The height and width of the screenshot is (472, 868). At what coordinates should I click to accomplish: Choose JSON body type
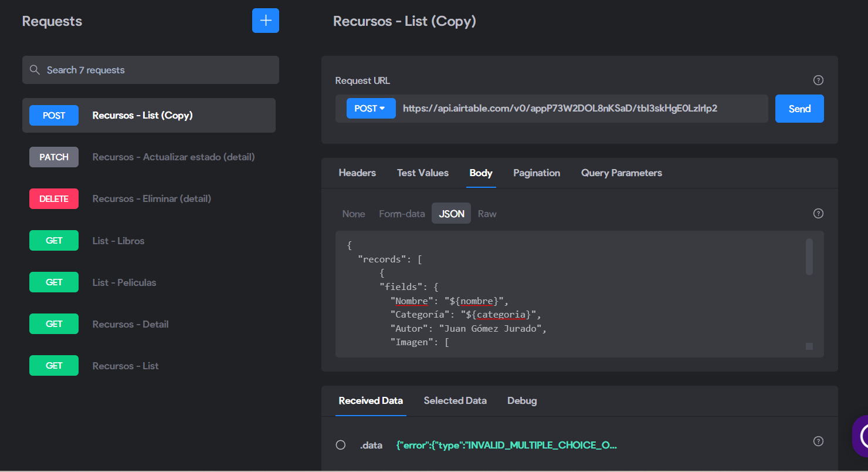pos(452,214)
